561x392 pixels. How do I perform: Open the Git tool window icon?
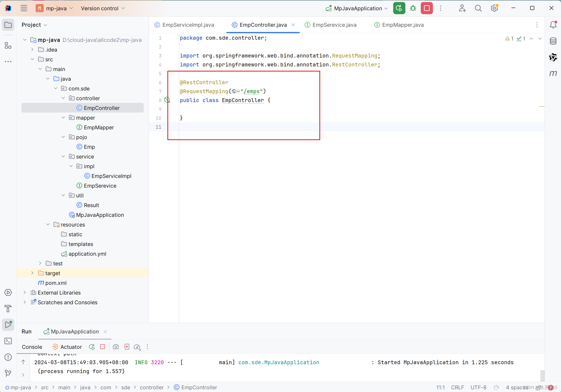click(8, 373)
